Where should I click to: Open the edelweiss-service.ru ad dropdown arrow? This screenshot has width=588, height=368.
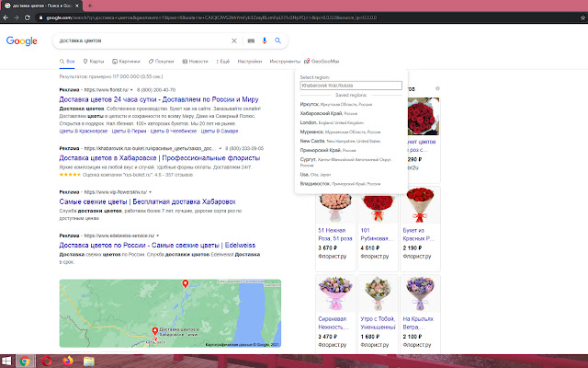(157, 236)
